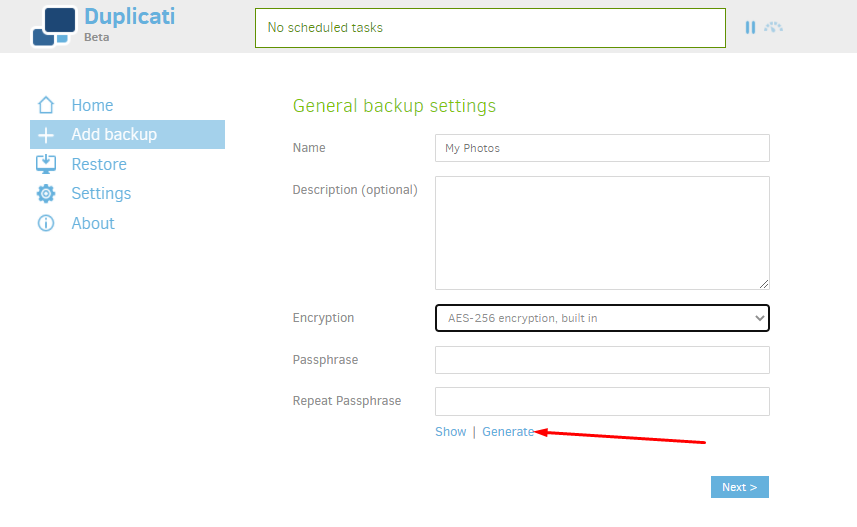Focus the Repeat Passphrase field
This screenshot has width=857, height=527.
coord(602,401)
